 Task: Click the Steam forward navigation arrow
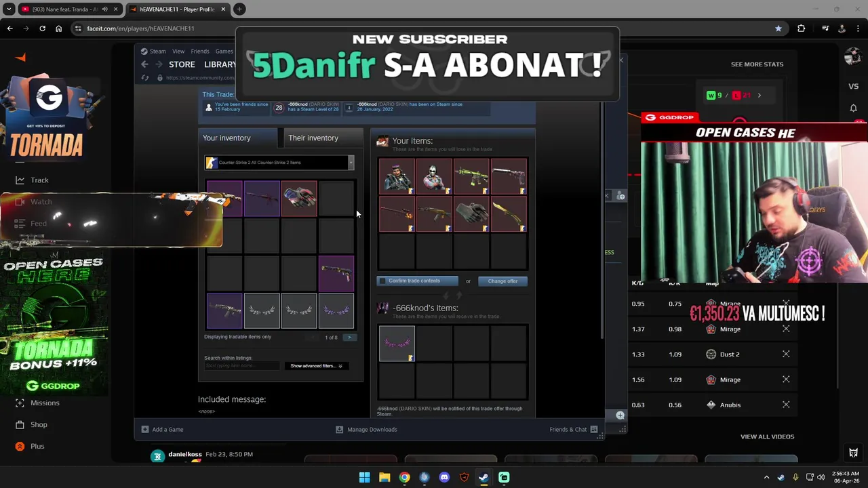159,64
